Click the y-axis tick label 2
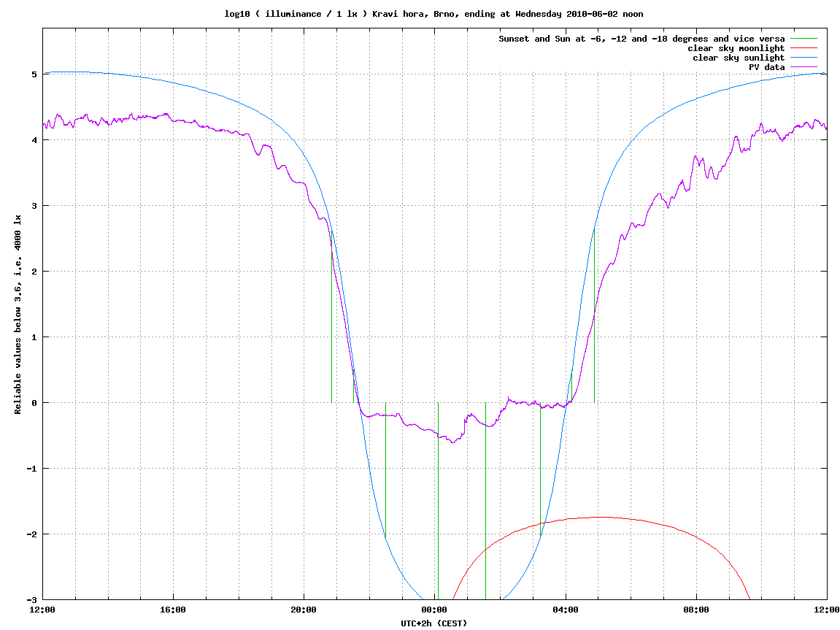 point(34,271)
